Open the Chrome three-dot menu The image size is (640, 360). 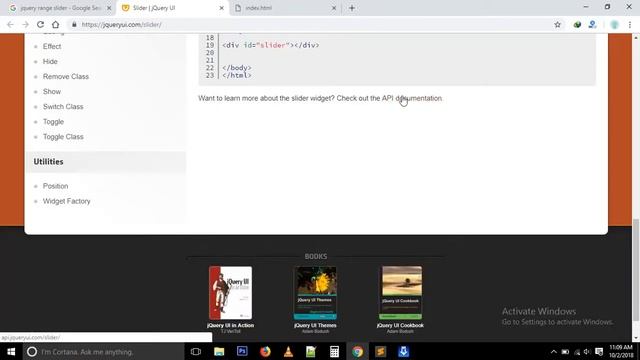[x=630, y=24]
